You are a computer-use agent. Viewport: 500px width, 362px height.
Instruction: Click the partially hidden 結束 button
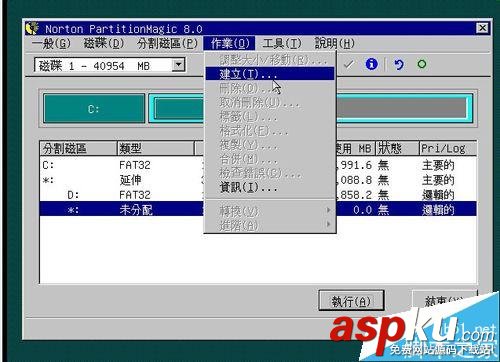tap(445, 300)
